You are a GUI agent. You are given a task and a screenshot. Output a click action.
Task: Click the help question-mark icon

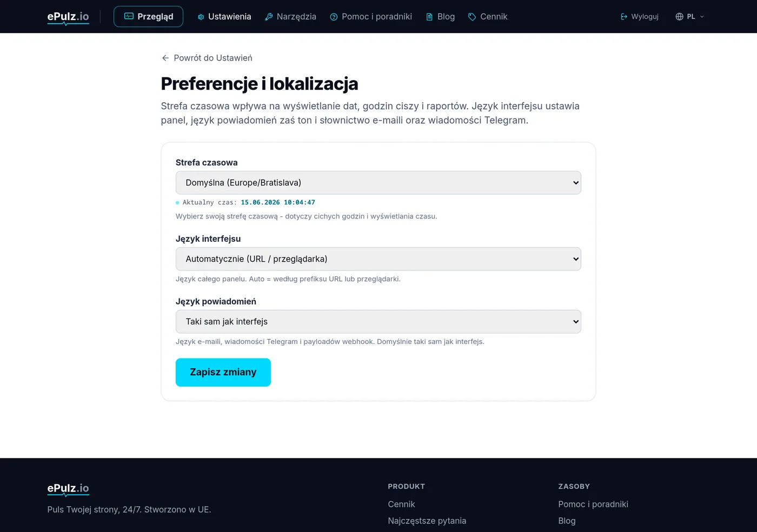point(334,17)
